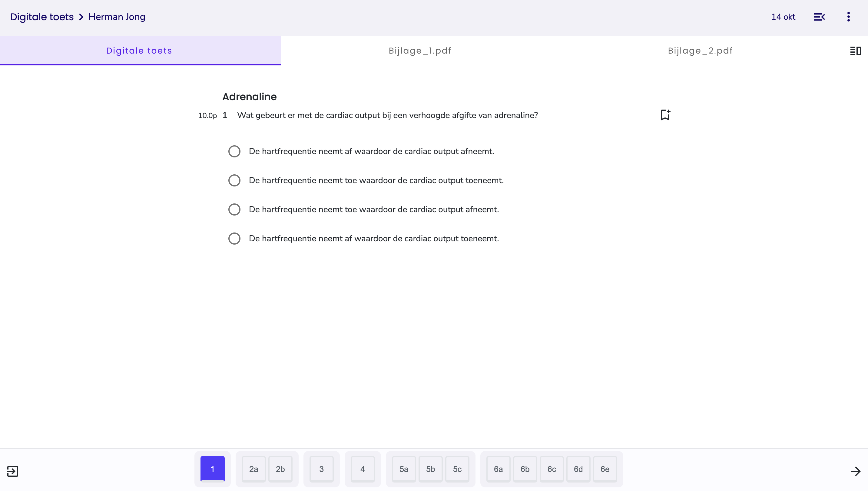Bookmark question 1 with flag icon
The image size is (868, 491).
click(x=665, y=115)
